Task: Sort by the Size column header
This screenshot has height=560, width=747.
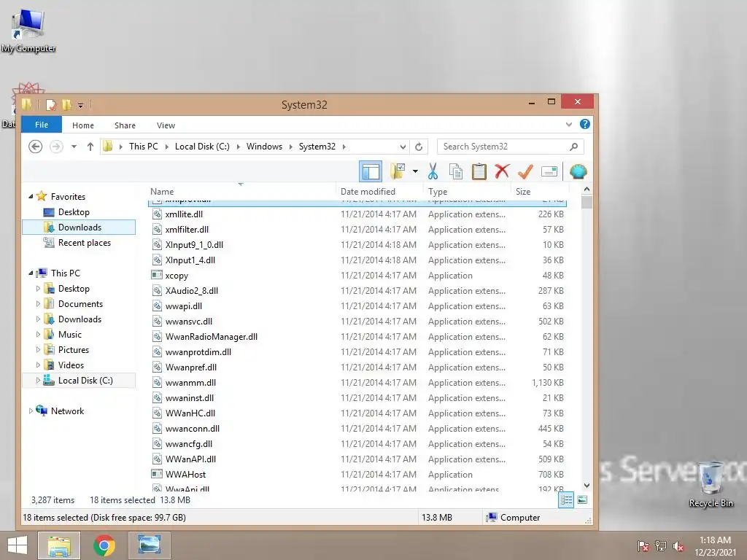Action: 539,192
